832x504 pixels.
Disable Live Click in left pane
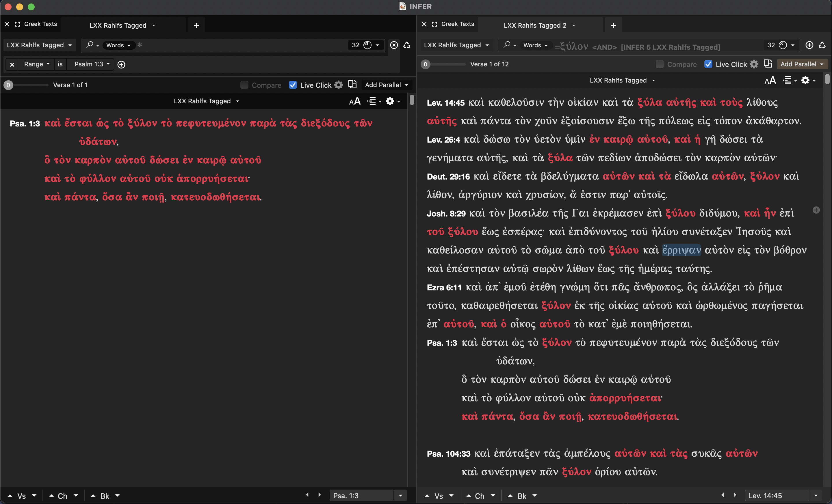[293, 85]
